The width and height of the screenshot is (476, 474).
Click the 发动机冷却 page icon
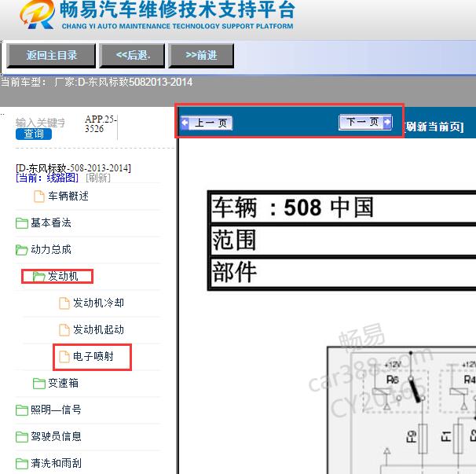[64, 303]
